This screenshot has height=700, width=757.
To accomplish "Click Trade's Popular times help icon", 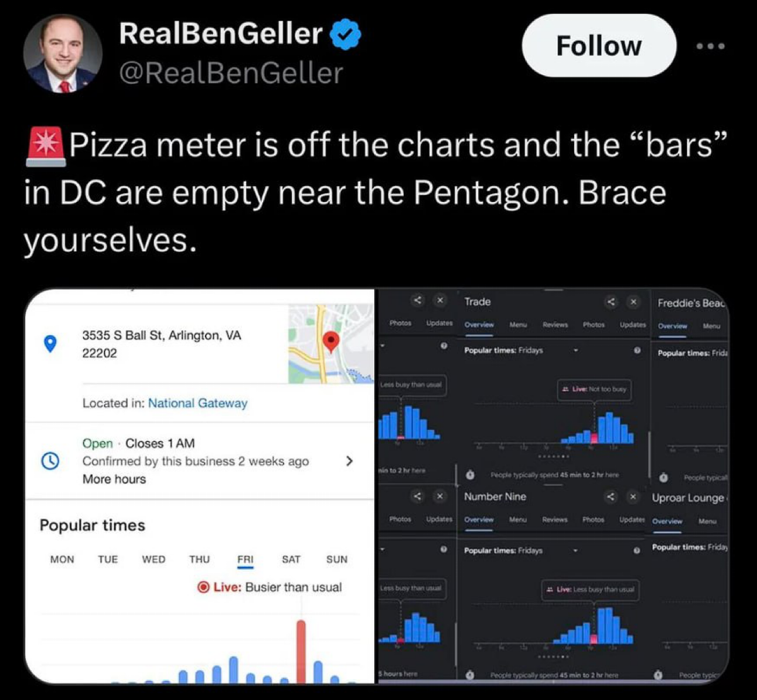I will pyautogui.click(x=637, y=350).
